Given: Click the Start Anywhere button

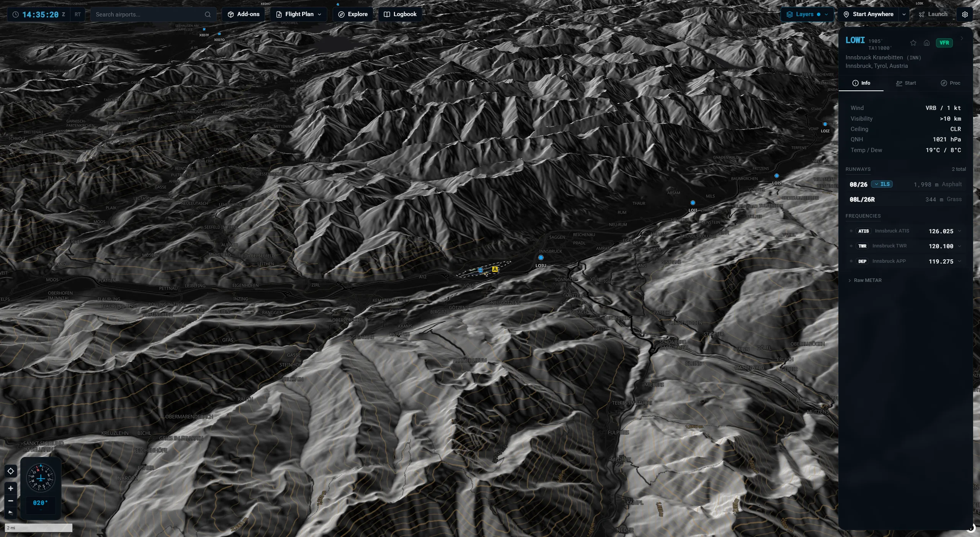Looking at the screenshot, I should [869, 15].
